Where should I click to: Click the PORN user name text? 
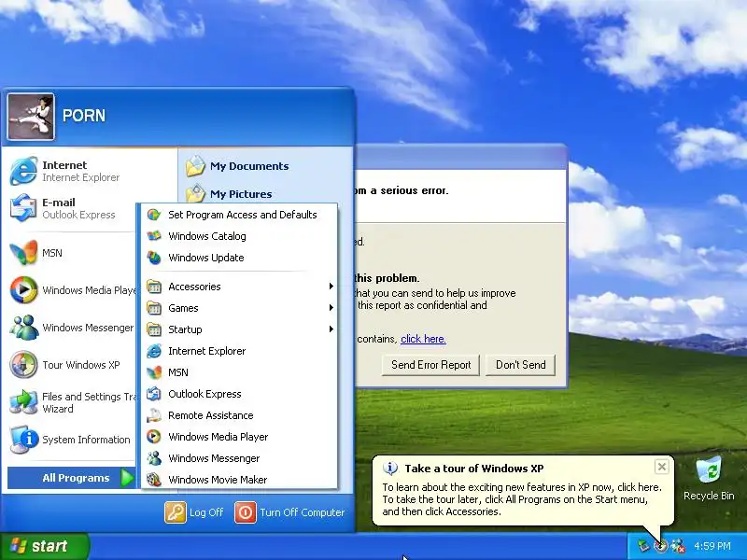(84, 116)
